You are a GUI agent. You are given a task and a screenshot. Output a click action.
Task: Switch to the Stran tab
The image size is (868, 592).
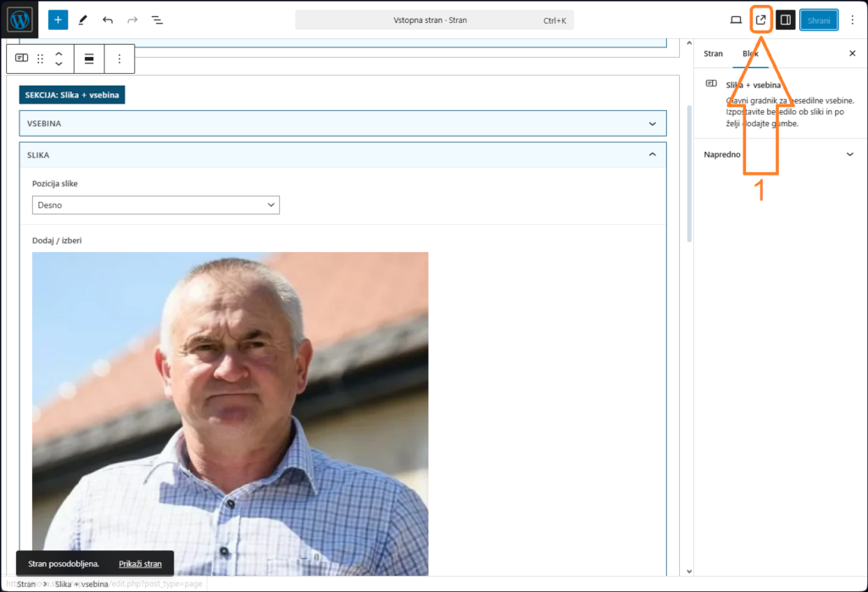[x=713, y=53]
